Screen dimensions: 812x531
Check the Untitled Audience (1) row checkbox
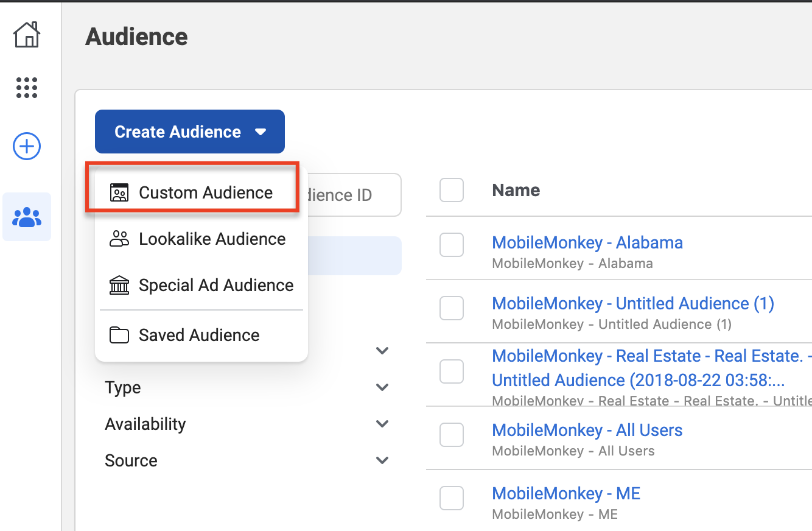point(452,308)
